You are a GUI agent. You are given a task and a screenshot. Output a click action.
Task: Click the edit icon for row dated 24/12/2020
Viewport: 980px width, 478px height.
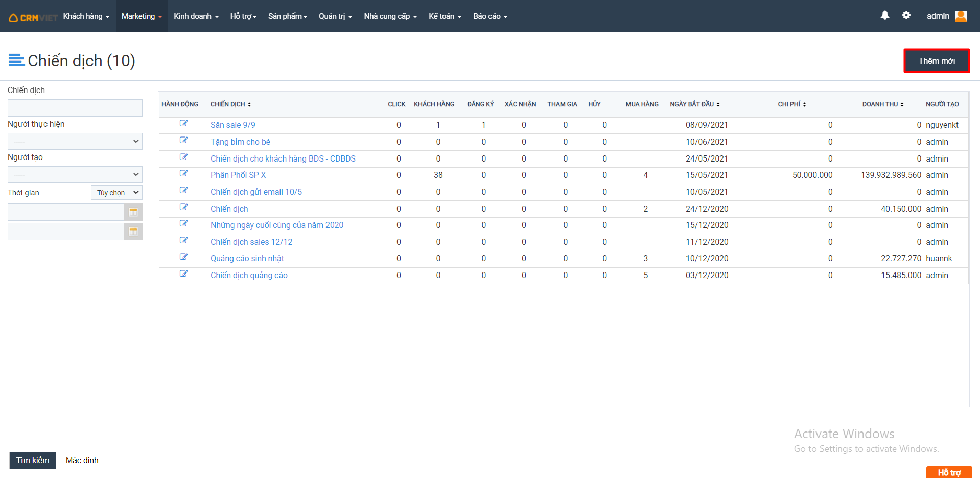click(184, 207)
